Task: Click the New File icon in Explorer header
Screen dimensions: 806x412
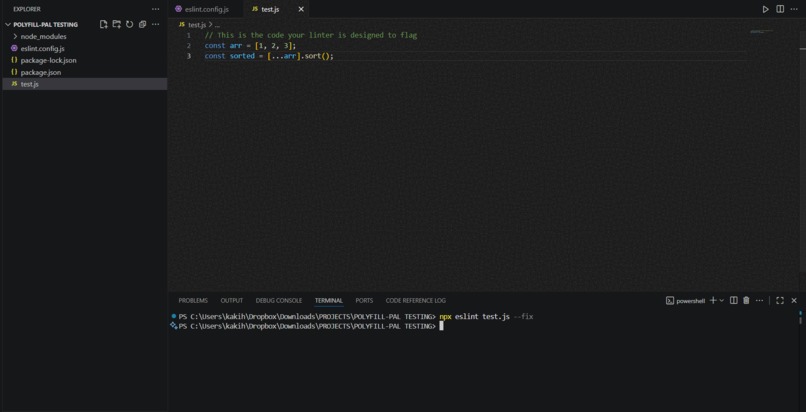Action: pyautogui.click(x=104, y=24)
